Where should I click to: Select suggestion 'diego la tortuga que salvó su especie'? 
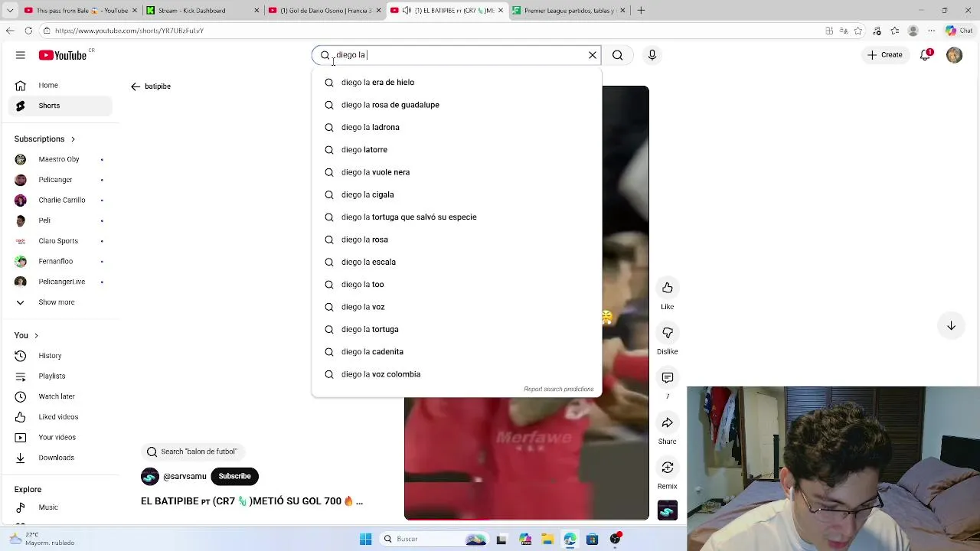pyautogui.click(x=457, y=217)
